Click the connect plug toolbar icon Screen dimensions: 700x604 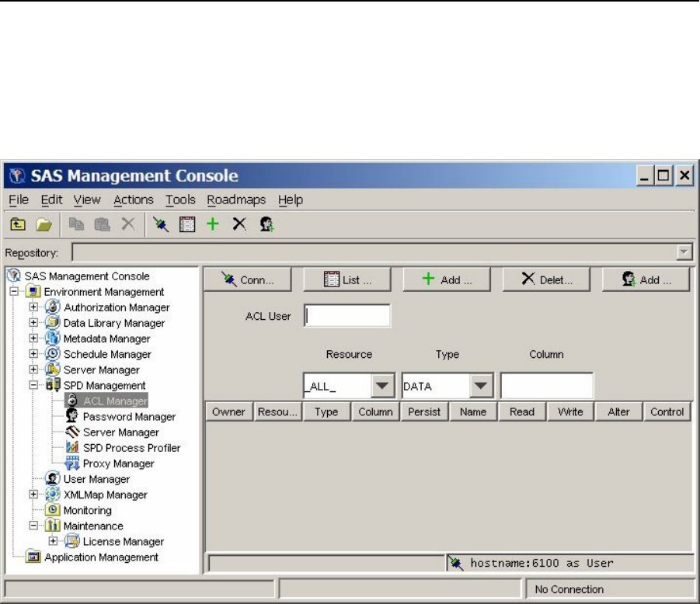tap(161, 224)
